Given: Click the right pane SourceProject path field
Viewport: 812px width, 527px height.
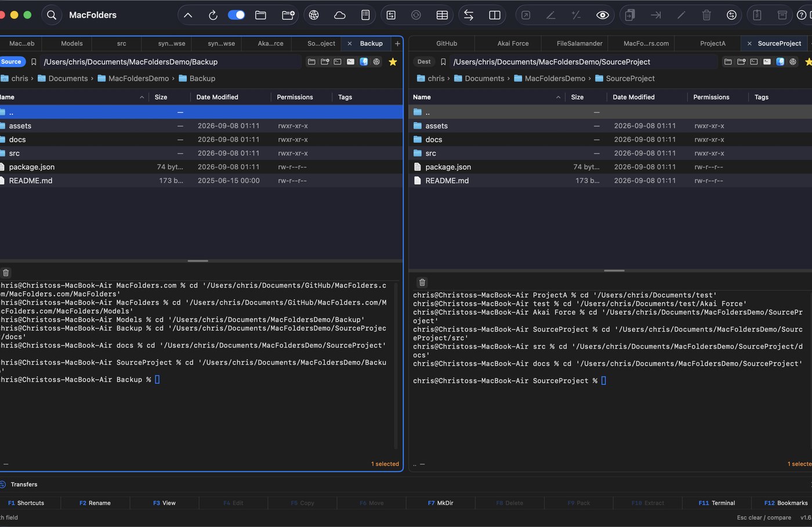Looking at the screenshot, I should tap(583, 61).
